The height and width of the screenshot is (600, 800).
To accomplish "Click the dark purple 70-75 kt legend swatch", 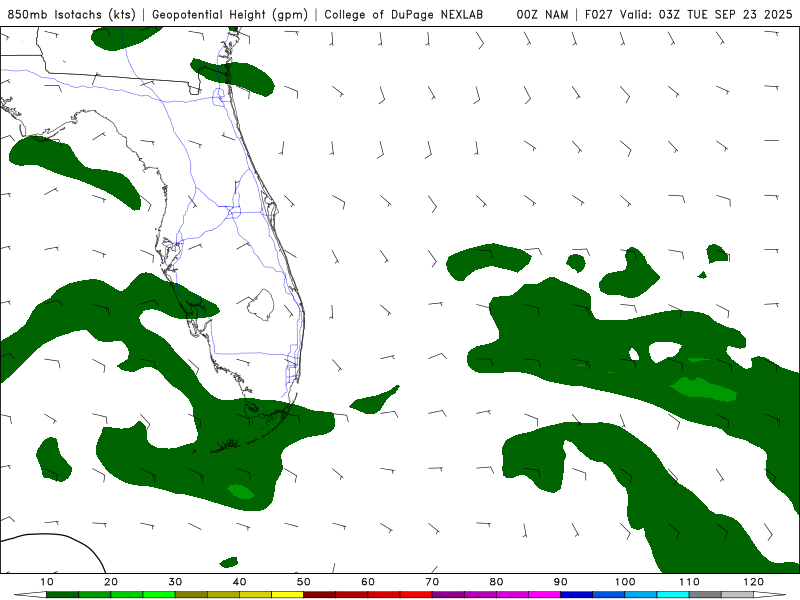I will pyautogui.click(x=448, y=595).
